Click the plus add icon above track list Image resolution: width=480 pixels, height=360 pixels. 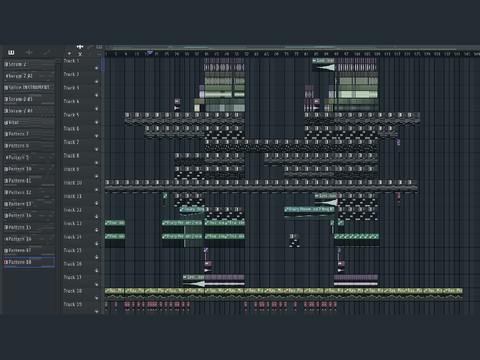click(x=69, y=53)
